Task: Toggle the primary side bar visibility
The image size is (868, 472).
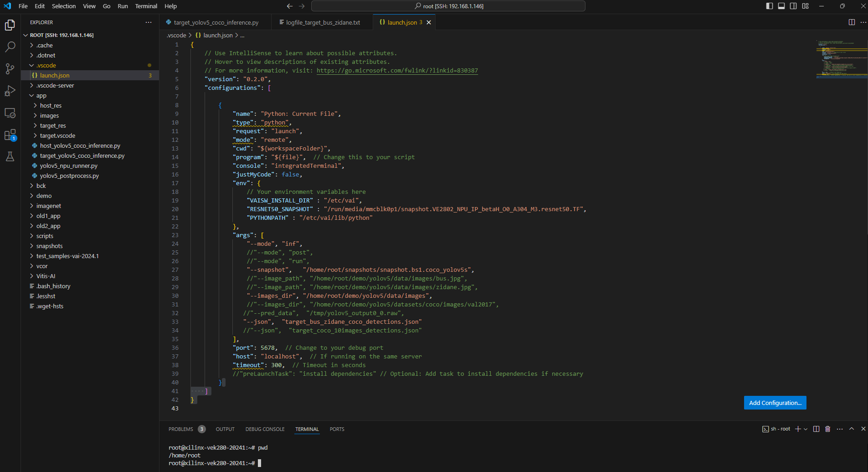Action: click(770, 6)
